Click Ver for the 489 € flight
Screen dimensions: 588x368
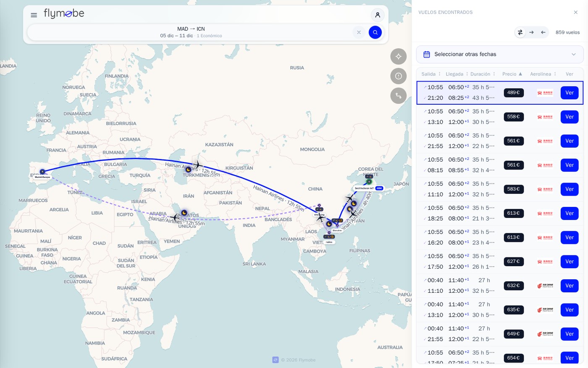pyautogui.click(x=570, y=93)
